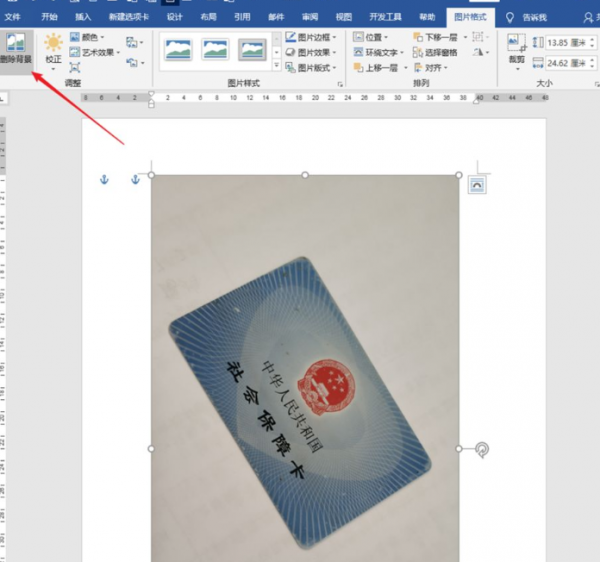Open Picture Effects (图片效果)
The width and height of the screenshot is (600, 562).
(311, 52)
